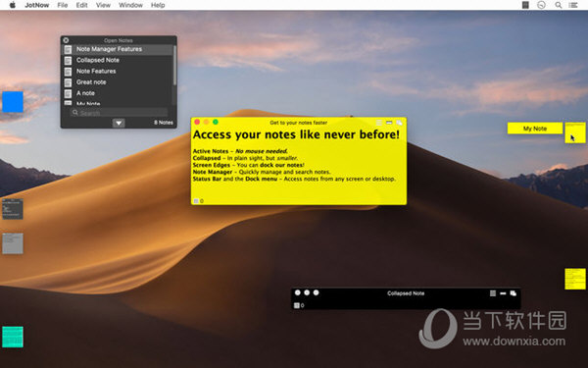The image size is (588, 368).
Task: Click the Open Notes list scrollbar
Action: coord(174,66)
